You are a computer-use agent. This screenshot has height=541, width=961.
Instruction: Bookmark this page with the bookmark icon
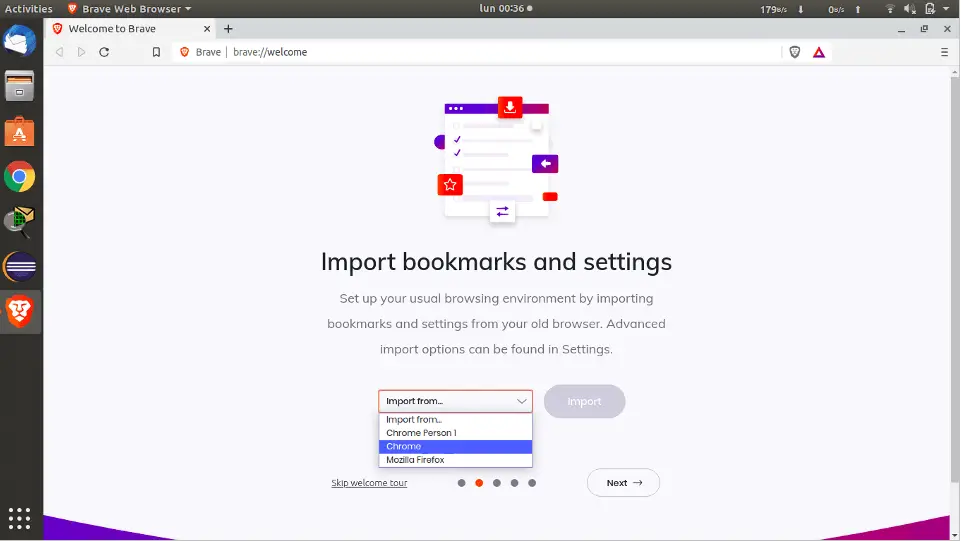point(156,52)
